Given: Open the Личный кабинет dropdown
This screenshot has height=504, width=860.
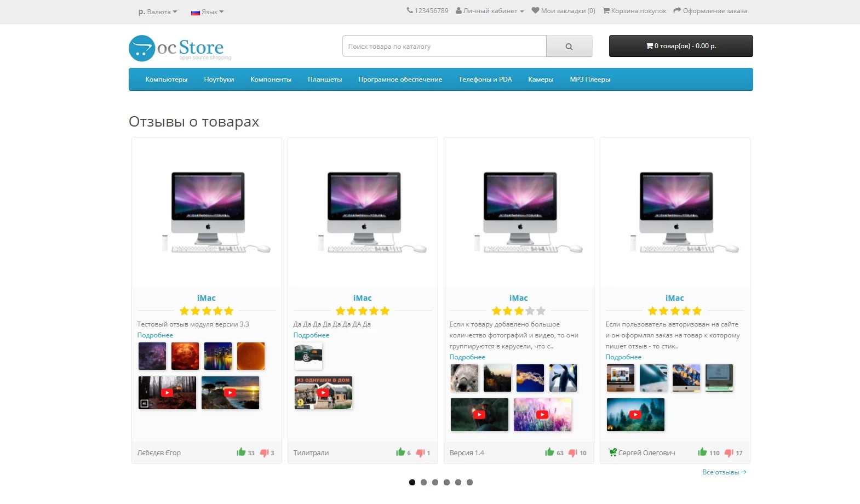Looking at the screenshot, I should coord(490,11).
